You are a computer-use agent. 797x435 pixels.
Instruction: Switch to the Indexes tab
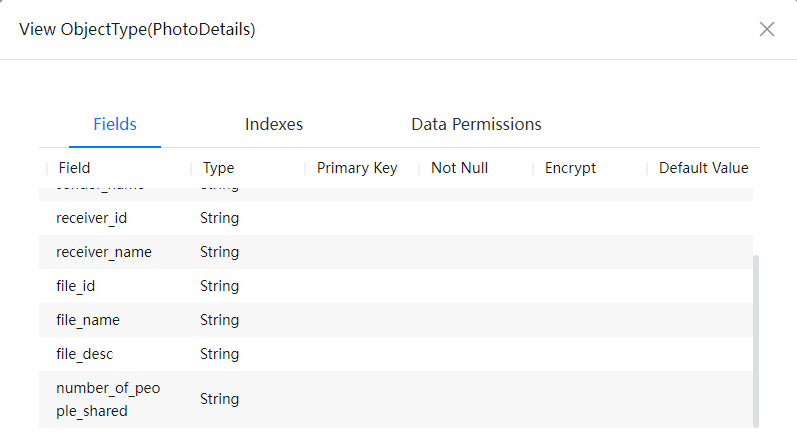(x=273, y=124)
